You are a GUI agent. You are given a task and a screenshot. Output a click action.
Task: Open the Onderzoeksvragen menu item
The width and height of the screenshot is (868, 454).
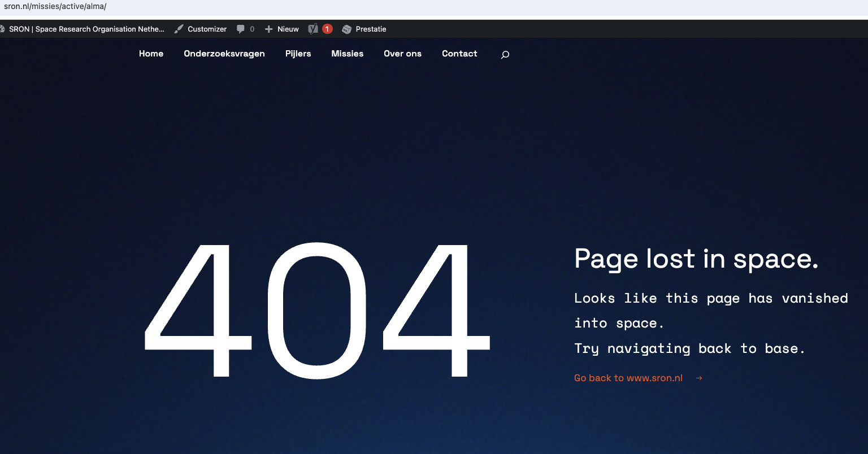224,54
